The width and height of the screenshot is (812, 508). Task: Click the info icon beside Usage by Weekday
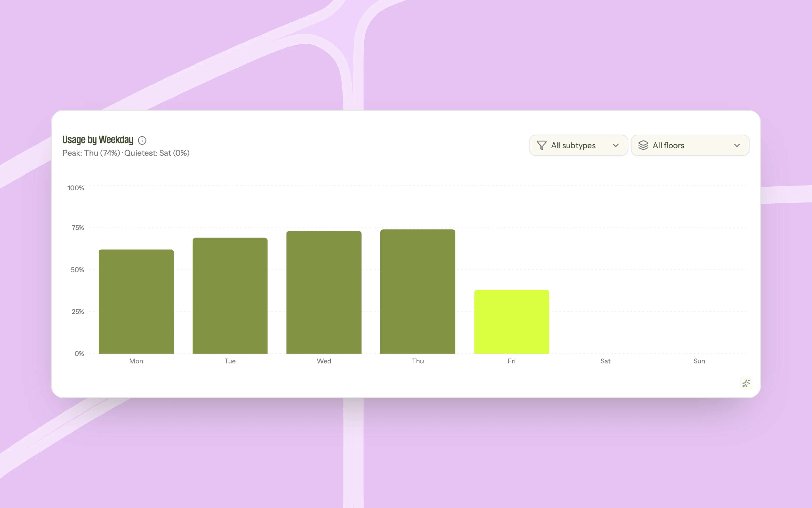coord(142,140)
